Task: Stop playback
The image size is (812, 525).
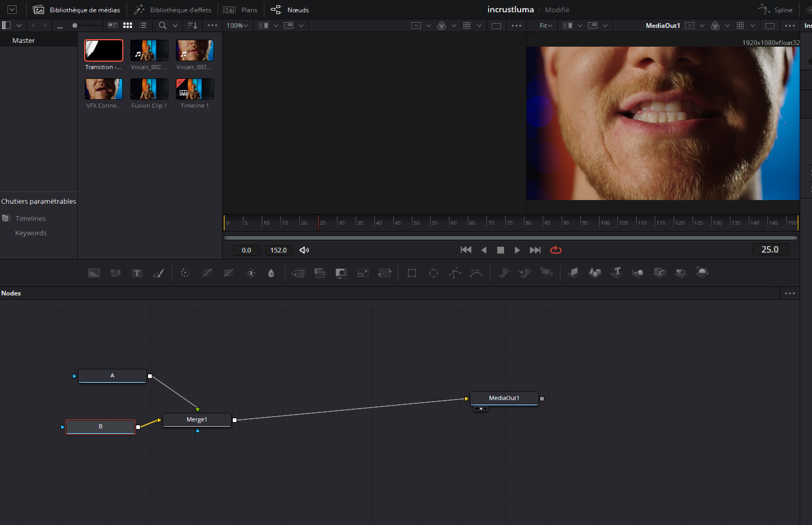Action: (x=500, y=250)
